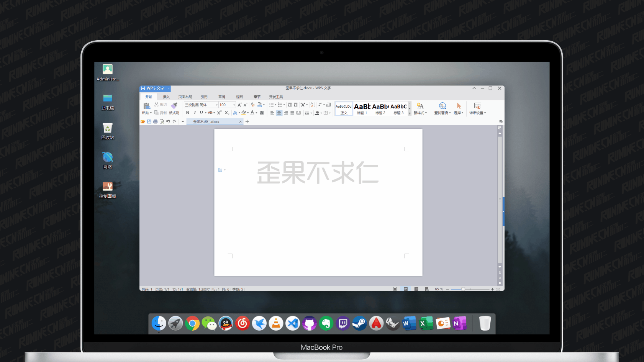Screen dimensions: 644x362
Task: Launch Steam from the dock
Action: [x=359, y=324]
